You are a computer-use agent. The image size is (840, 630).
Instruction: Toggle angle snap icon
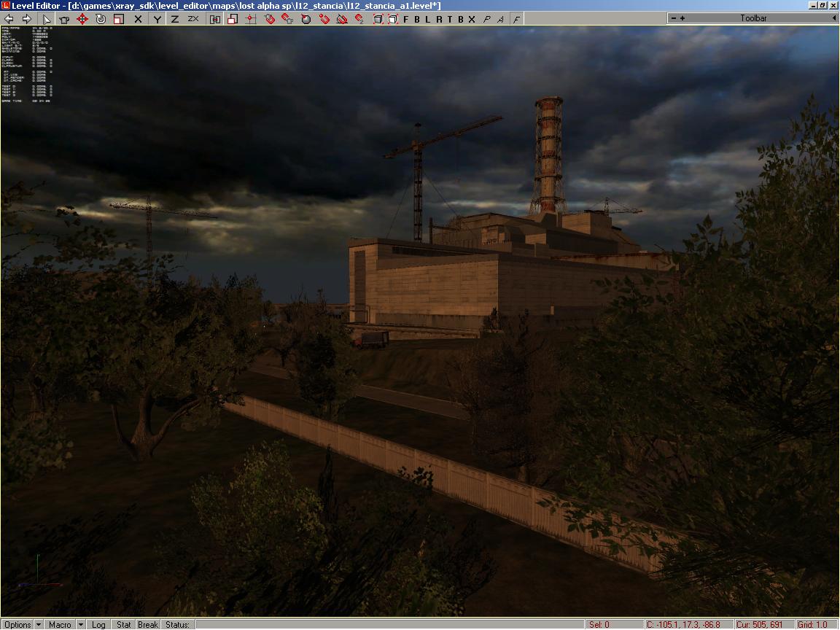point(342,19)
